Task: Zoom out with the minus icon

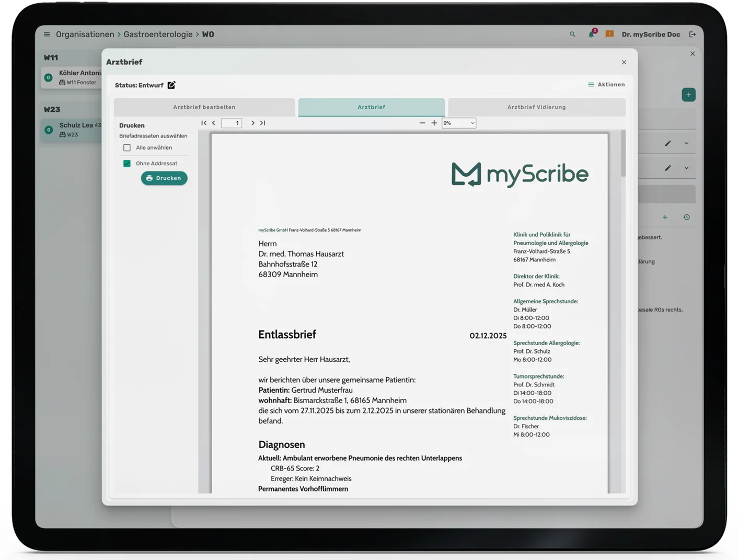Action: [422, 123]
